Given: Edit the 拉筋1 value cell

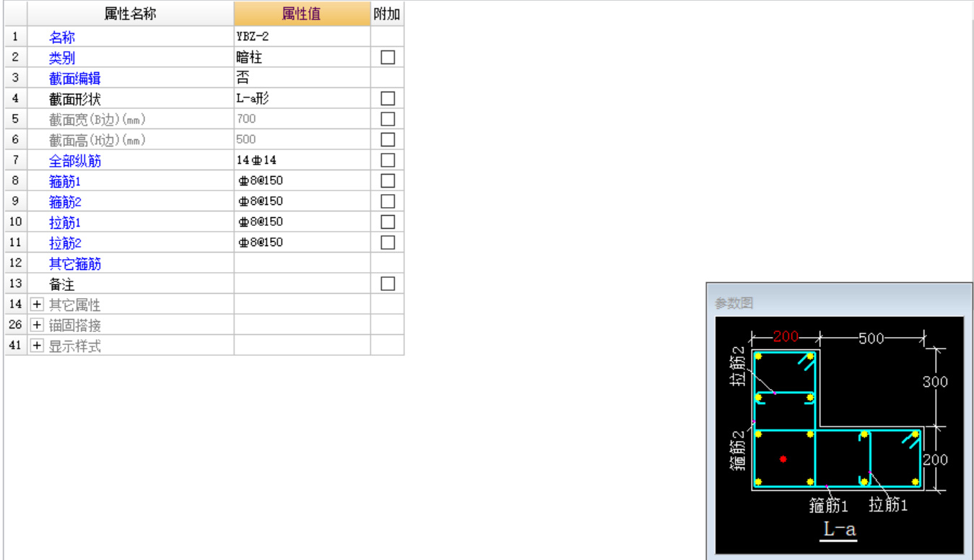Looking at the screenshot, I should point(303,222).
